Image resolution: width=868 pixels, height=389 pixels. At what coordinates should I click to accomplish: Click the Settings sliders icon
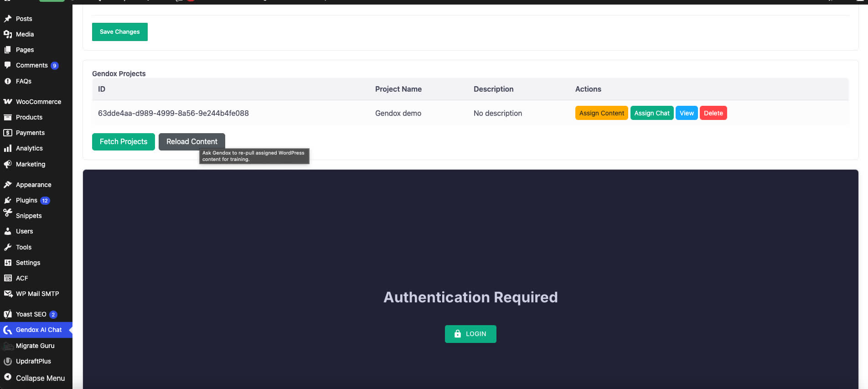(8, 263)
